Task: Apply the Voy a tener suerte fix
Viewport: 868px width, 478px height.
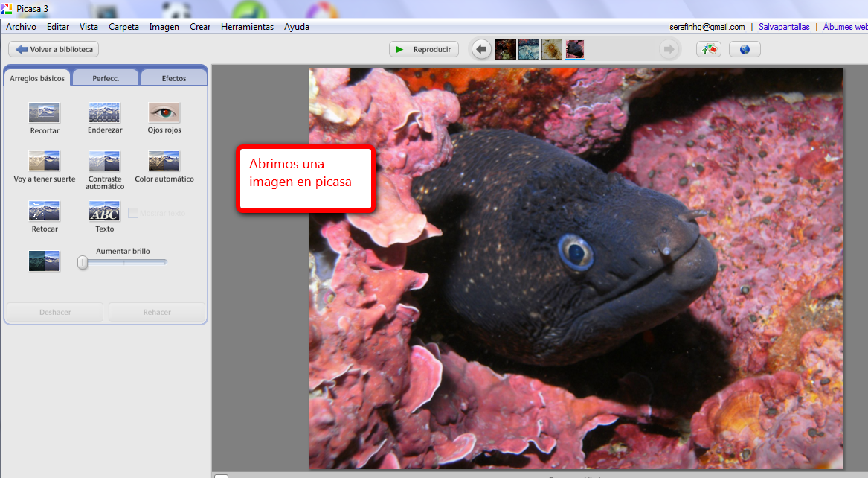Action: tap(44, 162)
